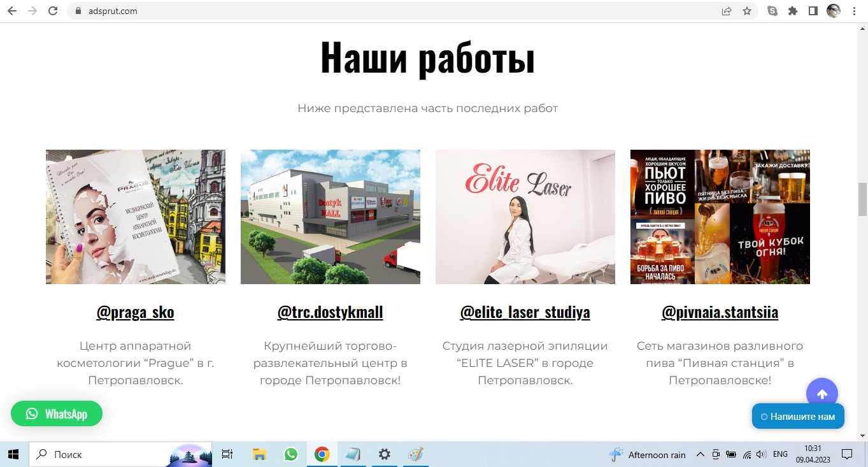Open File Explorer from the taskbar
Image resolution: width=868 pixels, height=467 pixels.
259,454
